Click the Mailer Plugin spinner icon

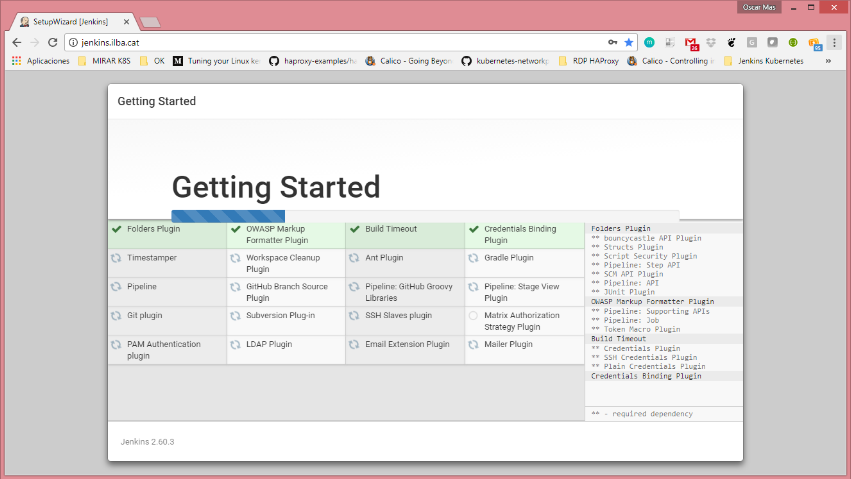tap(473, 344)
